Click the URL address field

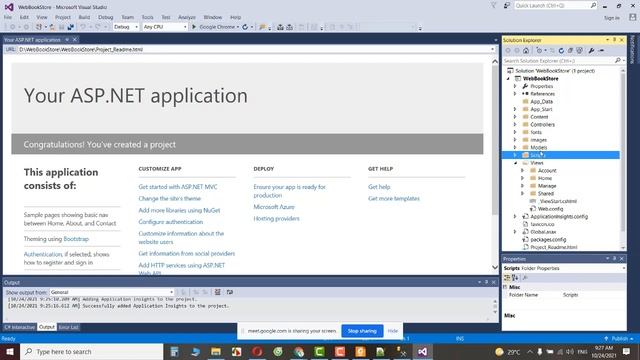[255, 49]
